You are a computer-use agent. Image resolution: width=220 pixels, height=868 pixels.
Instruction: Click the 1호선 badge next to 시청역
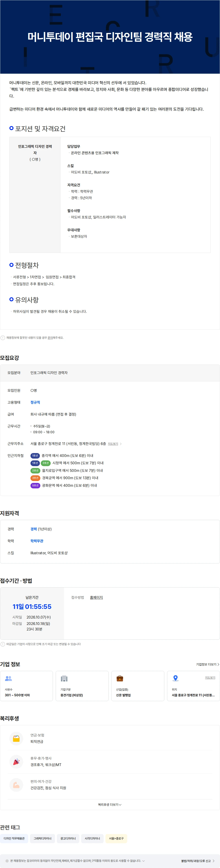pyautogui.click(x=35, y=463)
